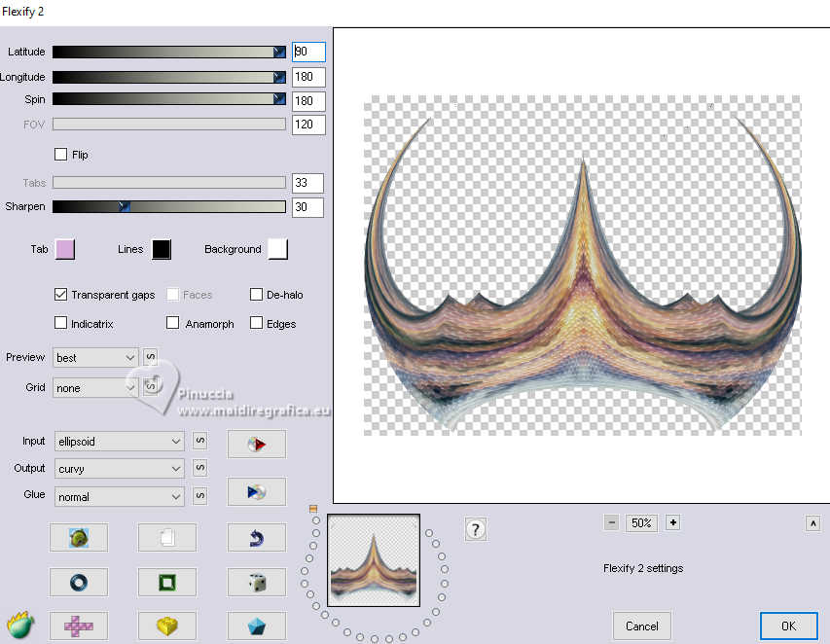Click the FOV value field showing 120
Screen dimensions: 830x644
coord(308,125)
